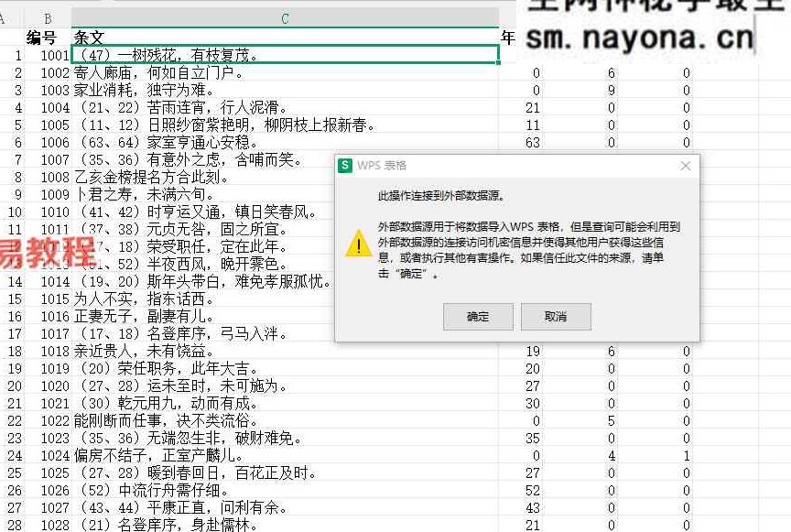The image size is (791, 532).
Task: Select cell 寄人廊庙，何如自立门户。
Action: [285, 72]
